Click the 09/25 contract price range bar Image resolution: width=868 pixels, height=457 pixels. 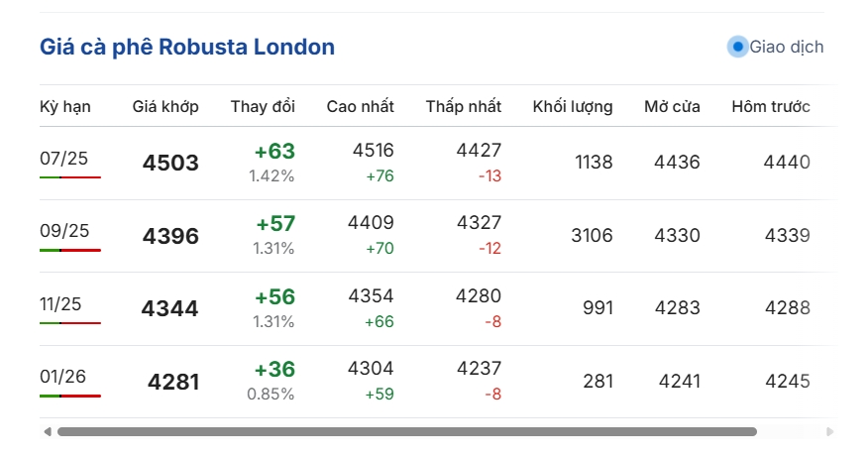(70, 250)
